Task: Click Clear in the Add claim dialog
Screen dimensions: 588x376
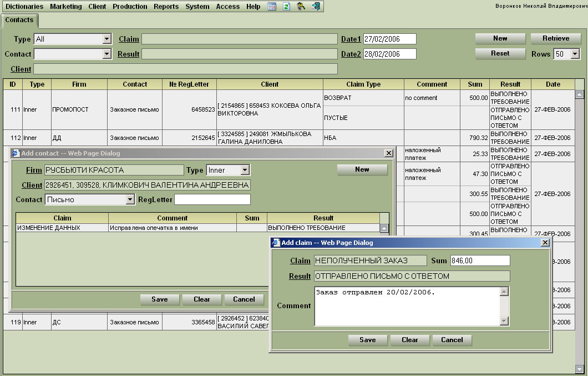Action: coord(409,340)
